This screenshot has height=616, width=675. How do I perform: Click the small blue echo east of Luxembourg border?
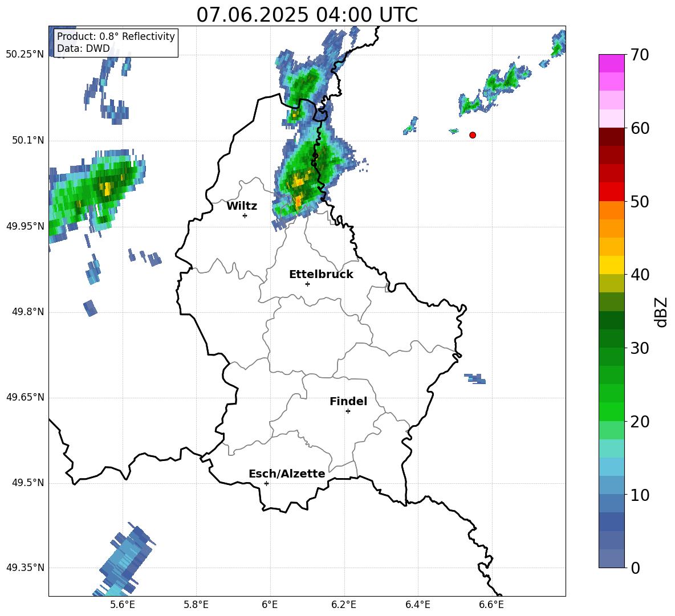click(475, 378)
